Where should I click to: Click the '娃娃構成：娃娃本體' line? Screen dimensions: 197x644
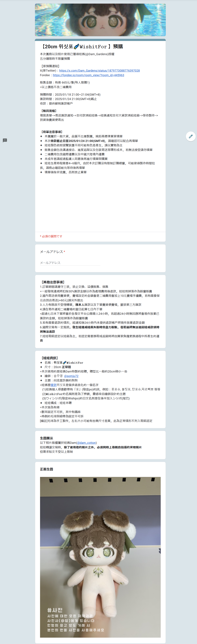point(56,403)
